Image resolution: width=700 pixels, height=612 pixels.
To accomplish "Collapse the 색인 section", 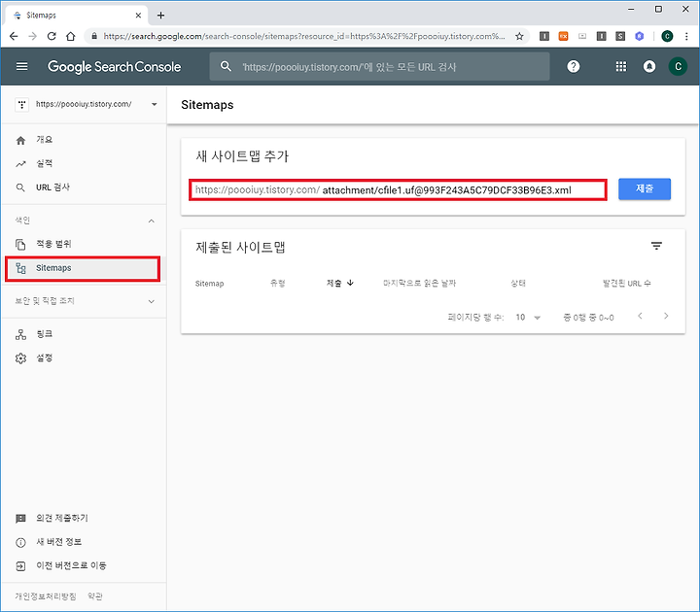I will pyautogui.click(x=152, y=221).
